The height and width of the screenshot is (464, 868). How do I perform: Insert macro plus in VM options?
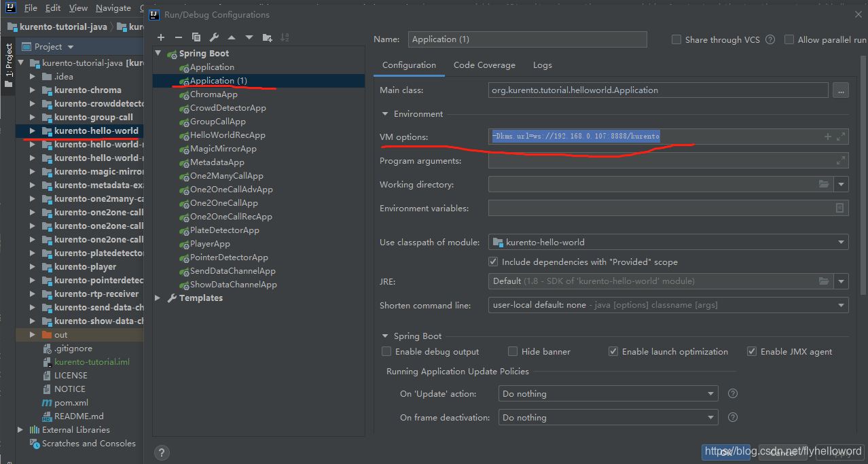click(828, 137)
